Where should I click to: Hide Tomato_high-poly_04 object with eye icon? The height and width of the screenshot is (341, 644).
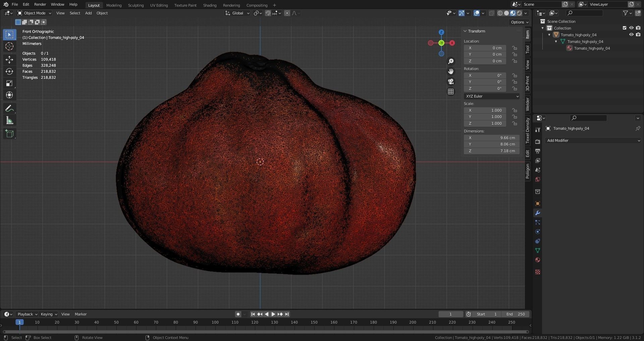[631, 35]
